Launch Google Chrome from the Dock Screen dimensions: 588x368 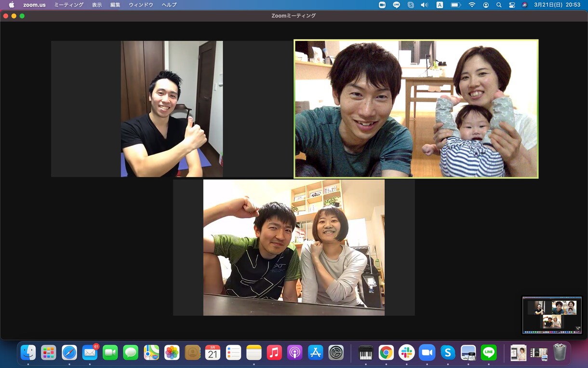click(x=386, y=353)
